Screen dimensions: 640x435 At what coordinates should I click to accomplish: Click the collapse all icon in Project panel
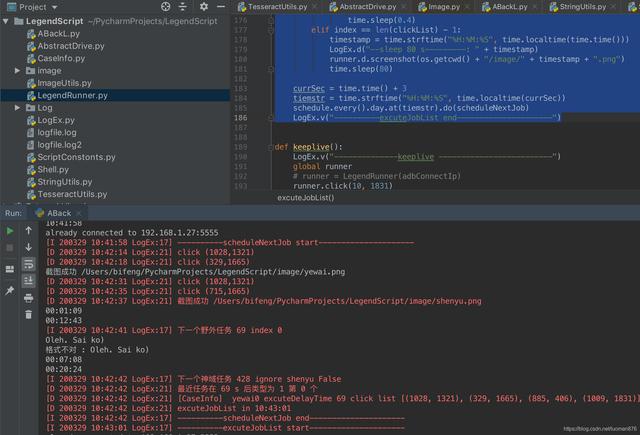coord(182,7)
